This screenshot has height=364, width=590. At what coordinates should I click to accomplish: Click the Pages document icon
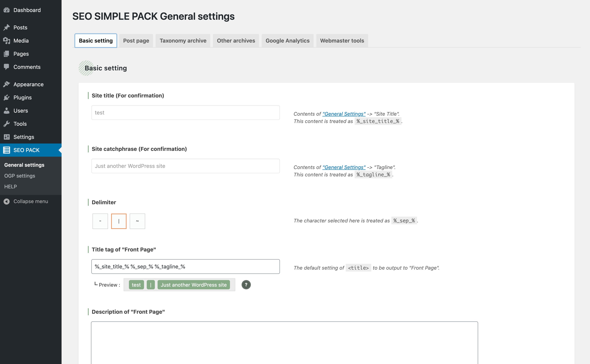[7, 54]
